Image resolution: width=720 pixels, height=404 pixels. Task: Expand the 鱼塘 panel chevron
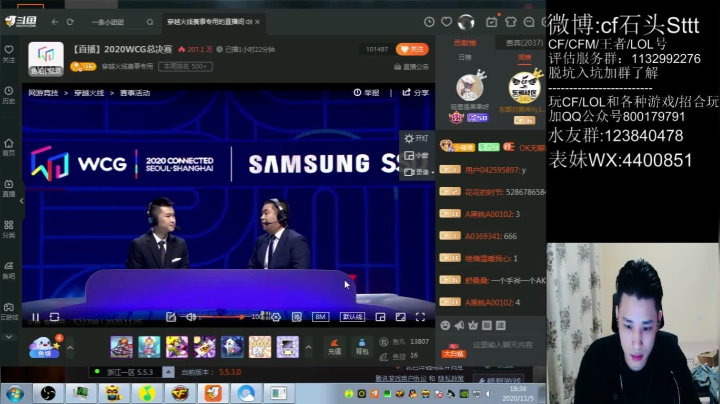pyautogui.click(x=70, y=348)
